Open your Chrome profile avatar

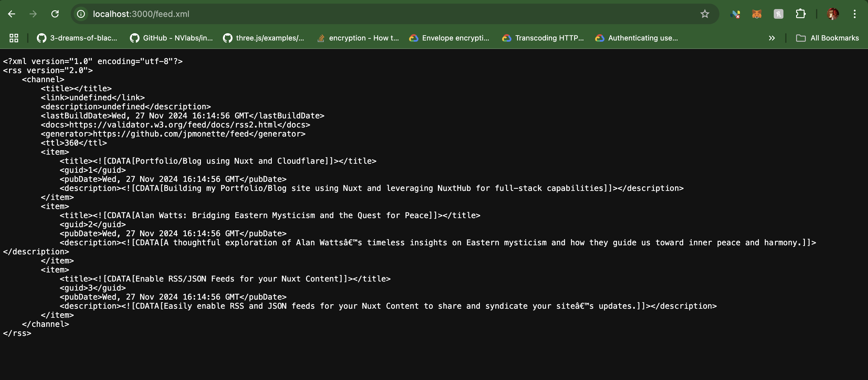tap(832, 14)
